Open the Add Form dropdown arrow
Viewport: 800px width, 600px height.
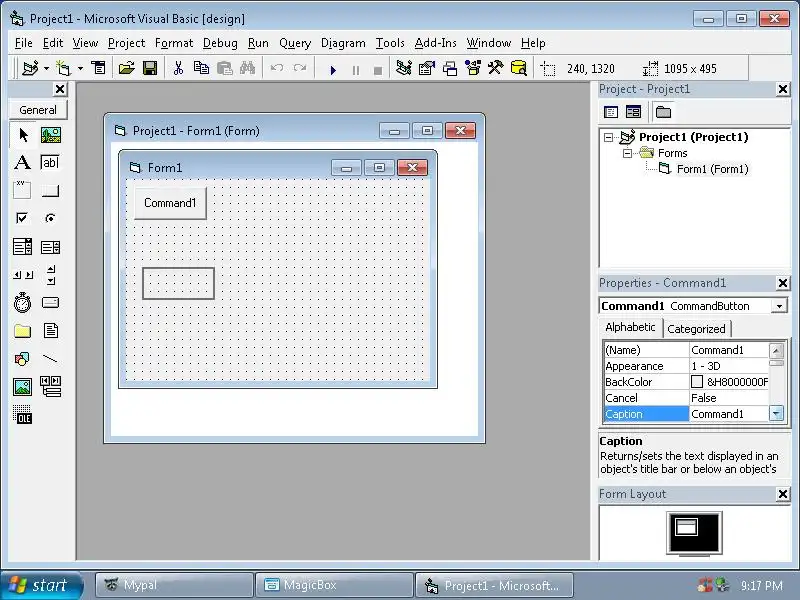[x=80, y=68]
